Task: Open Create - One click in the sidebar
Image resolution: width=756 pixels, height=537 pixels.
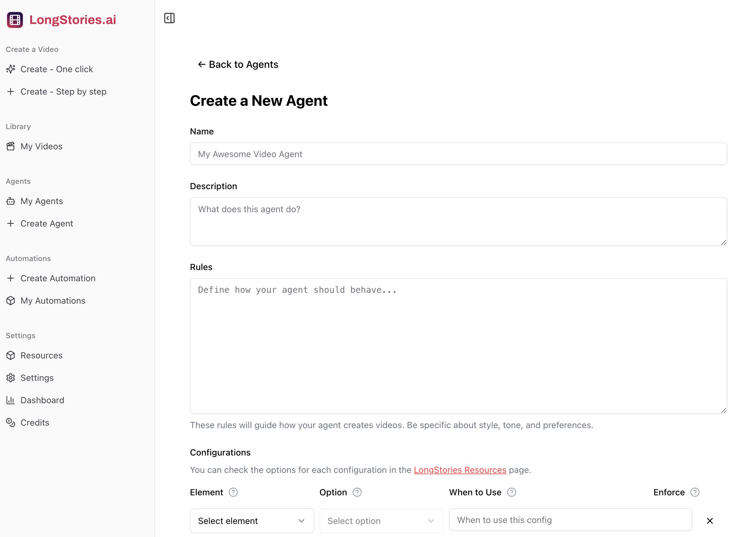Action: tap(57, 69)
